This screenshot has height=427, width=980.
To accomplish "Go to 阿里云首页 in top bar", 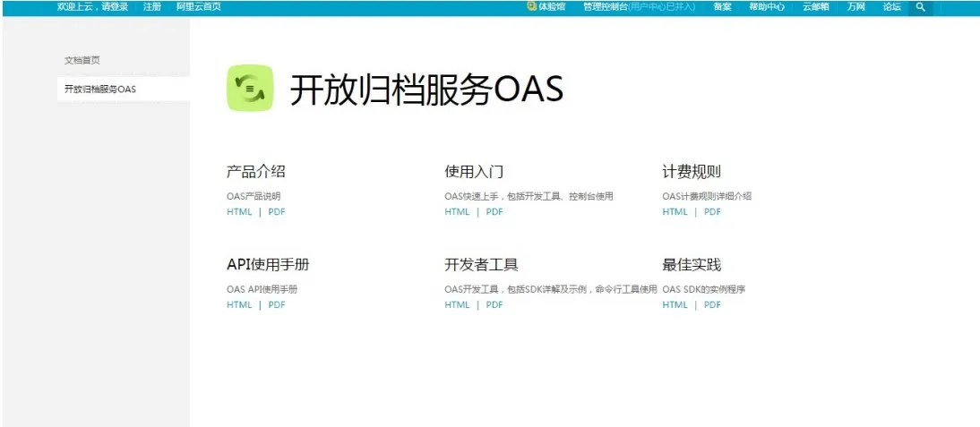I will pos(199,7).
